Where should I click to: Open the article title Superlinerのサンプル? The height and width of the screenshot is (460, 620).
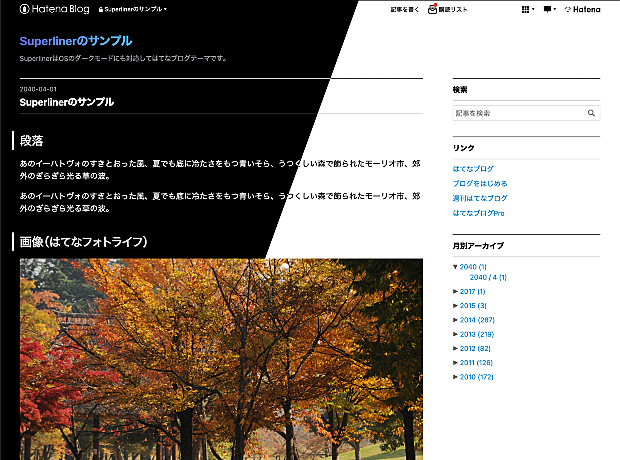click(67, 102)
